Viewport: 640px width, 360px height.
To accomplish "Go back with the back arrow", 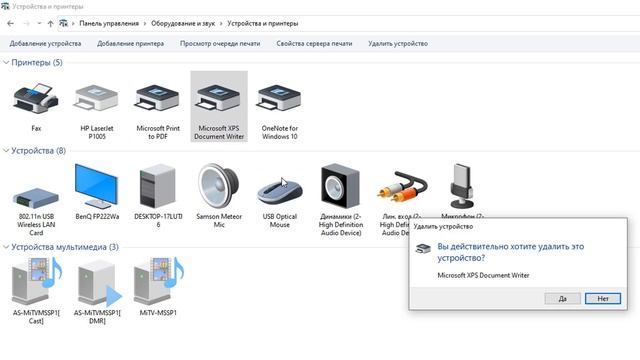I will 11,24.
